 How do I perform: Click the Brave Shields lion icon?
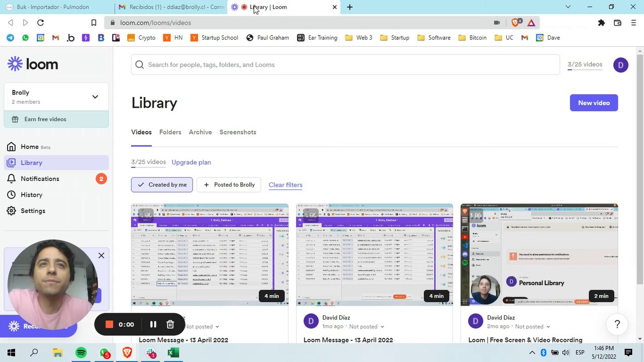pyautogui.click(x=515, y=23)
